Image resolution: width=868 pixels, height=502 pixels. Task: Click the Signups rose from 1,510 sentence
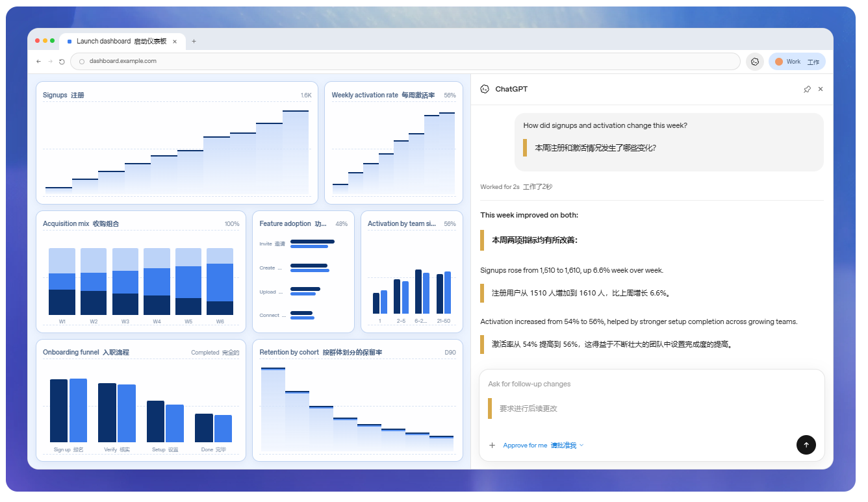pos(572,270)
